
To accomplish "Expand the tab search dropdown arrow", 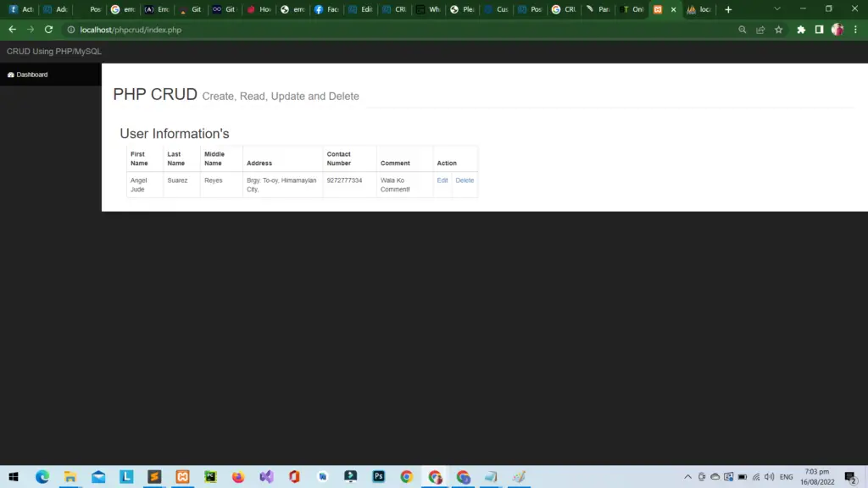I will click(777, 9).
